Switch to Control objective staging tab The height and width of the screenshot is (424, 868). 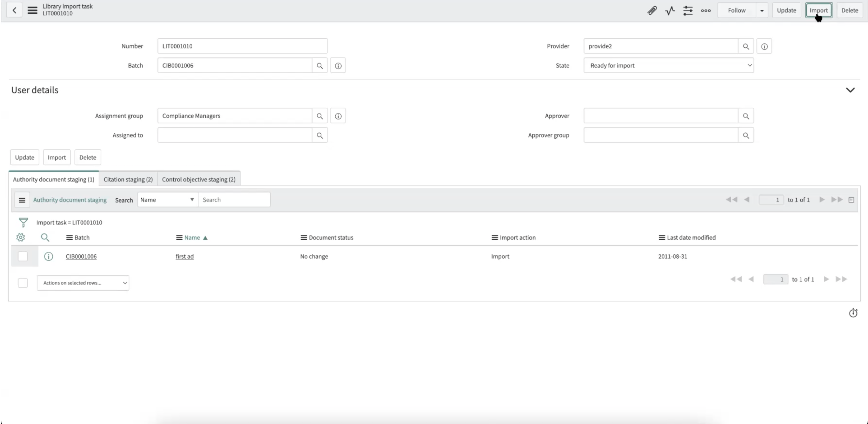[x=199, y=179]
